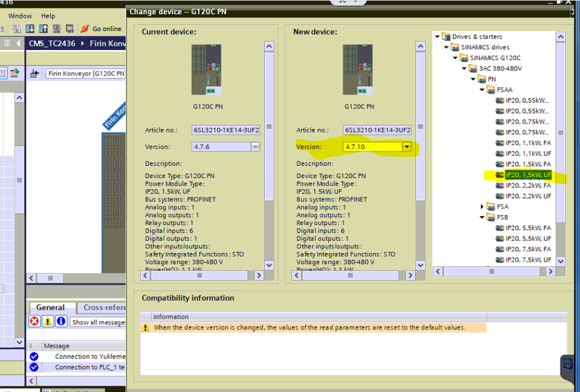Collapse the SINAMICS G120C node
The height and width of the screenshot is (392, 580).
pyautogui.click(x=455, y=58)
